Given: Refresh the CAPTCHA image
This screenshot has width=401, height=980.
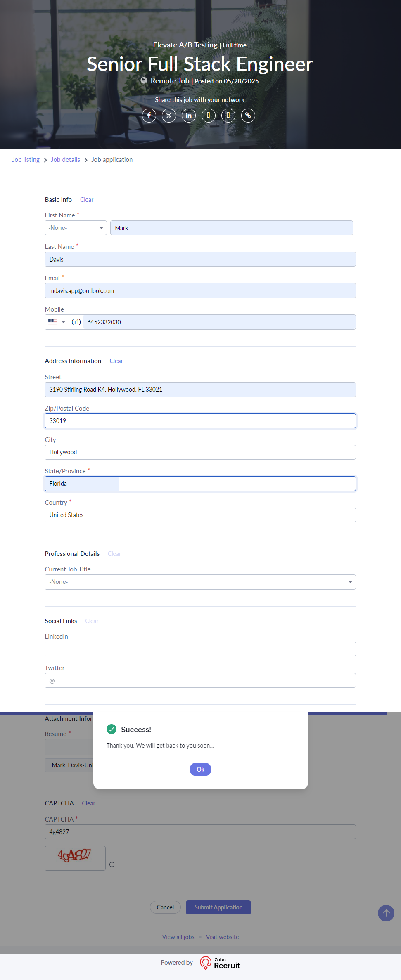Looking at the screenshot, I should pos(112,864).
